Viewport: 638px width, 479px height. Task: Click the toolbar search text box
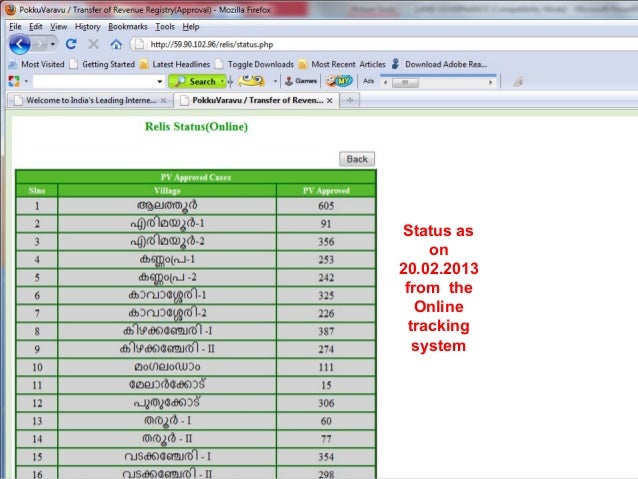[94, 81]
